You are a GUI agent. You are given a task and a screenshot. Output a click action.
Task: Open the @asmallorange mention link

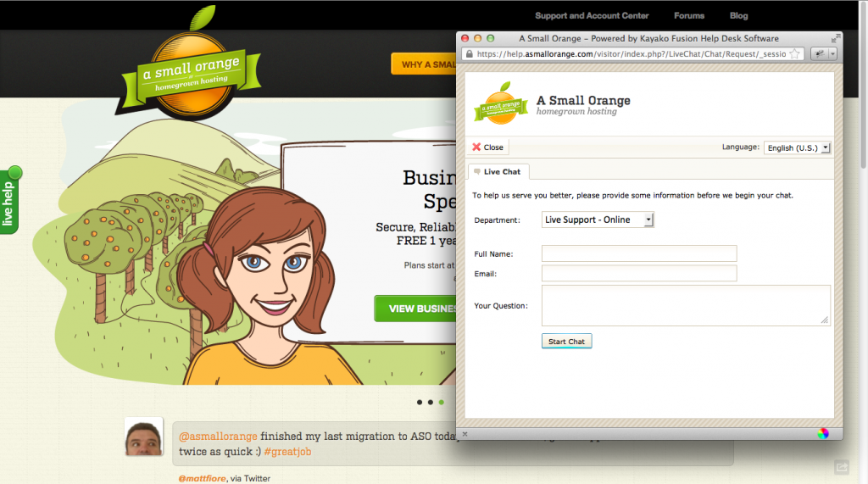[218, 437]
